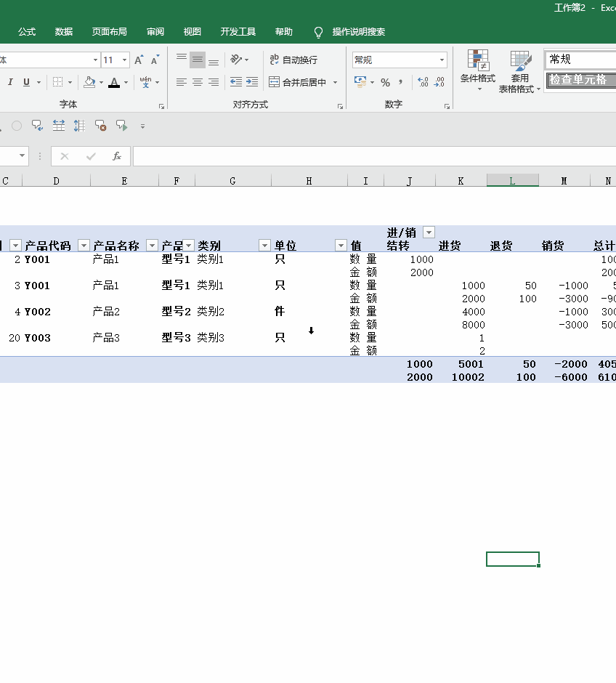Image resolution: width=616 pixels, height=683 pixels.
Task: Select the 检查单元格 cell style
Action: pos(580,80)
